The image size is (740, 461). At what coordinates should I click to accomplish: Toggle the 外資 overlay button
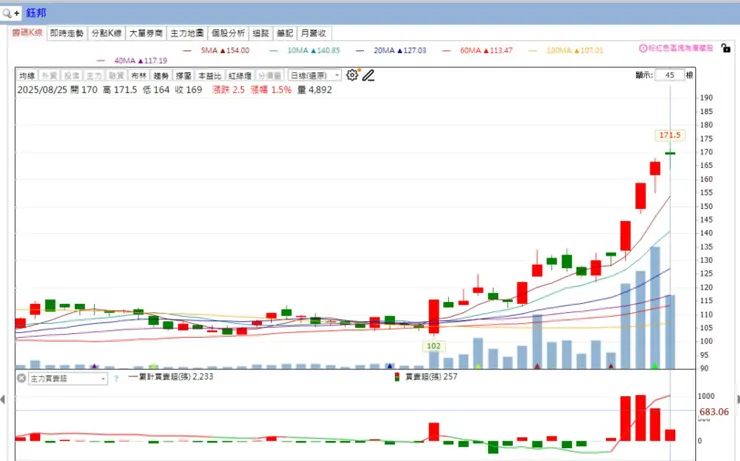coord(49,75)
